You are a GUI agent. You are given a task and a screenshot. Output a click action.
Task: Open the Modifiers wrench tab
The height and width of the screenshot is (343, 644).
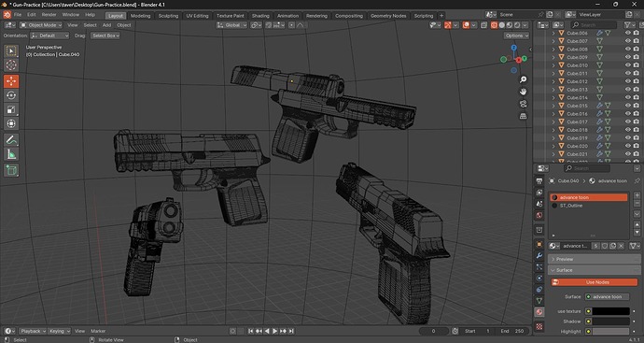click(x=539, y=256)
